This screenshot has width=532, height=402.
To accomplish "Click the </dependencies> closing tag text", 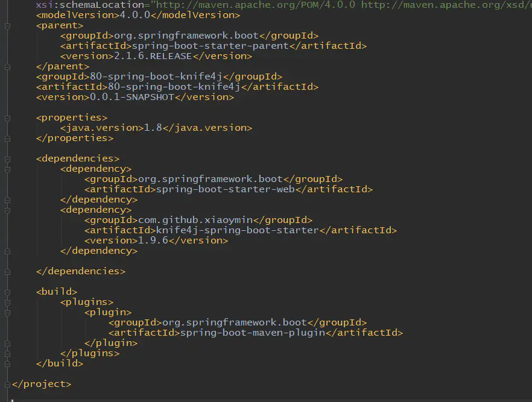I will point(81,271).
